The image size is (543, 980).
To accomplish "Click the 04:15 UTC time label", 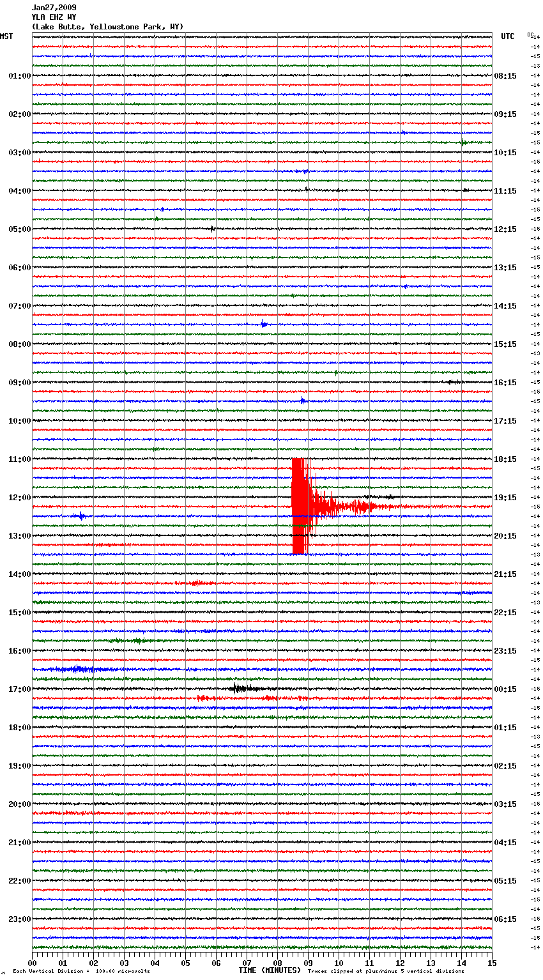I will pos(505,843).
